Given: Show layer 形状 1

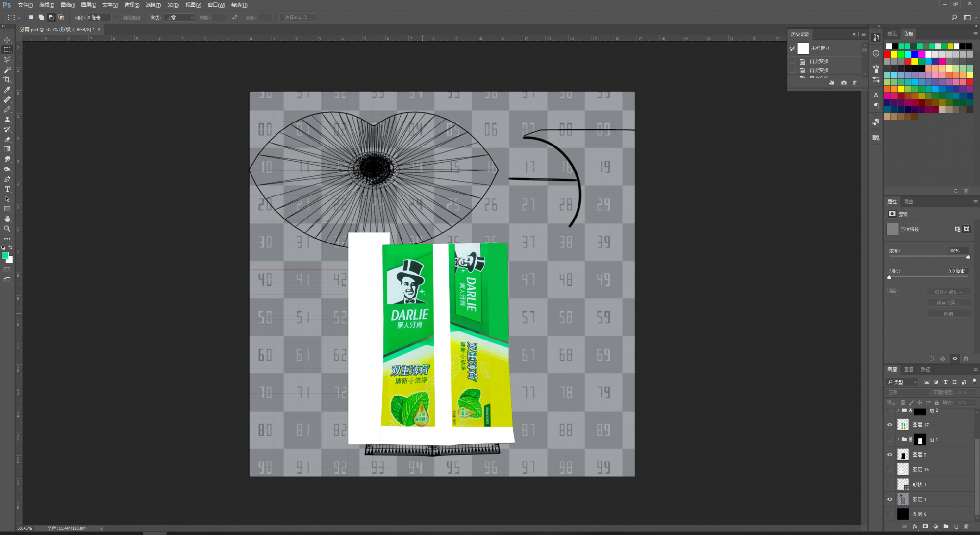Looking at the screenshot, I should (890, 485).
